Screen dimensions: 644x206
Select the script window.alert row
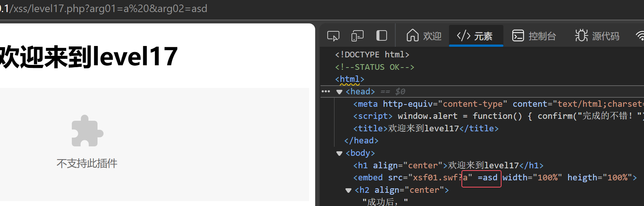click(498, 116)
